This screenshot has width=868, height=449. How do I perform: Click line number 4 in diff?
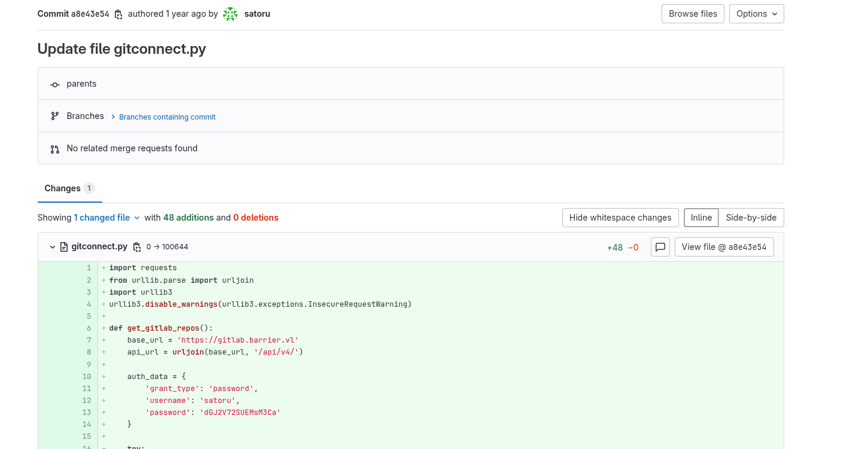tap(89, 304)
